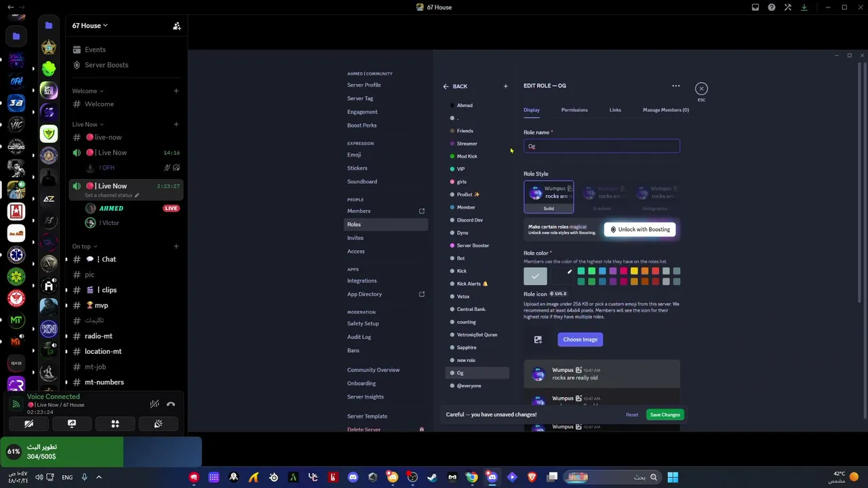Click Unlock with Boosting button
The height and width of the screenshot is (488, 868).
point(640,230)
